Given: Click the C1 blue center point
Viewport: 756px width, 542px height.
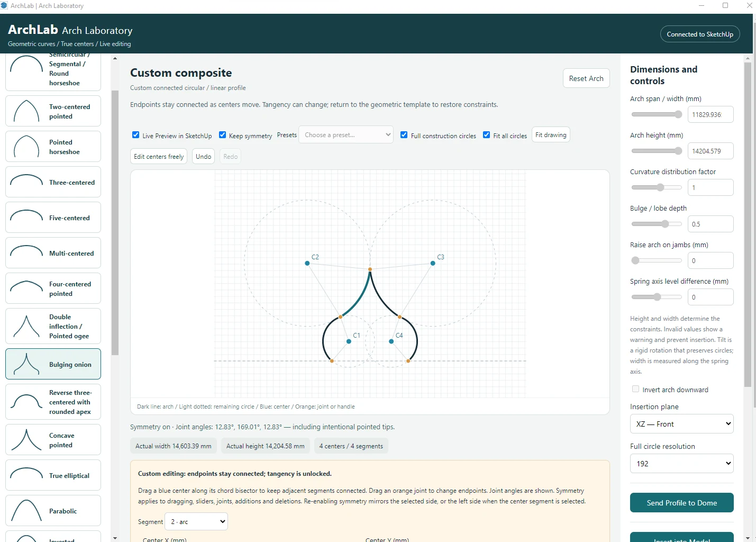Looking at the screenshot, I should point(349,341).
